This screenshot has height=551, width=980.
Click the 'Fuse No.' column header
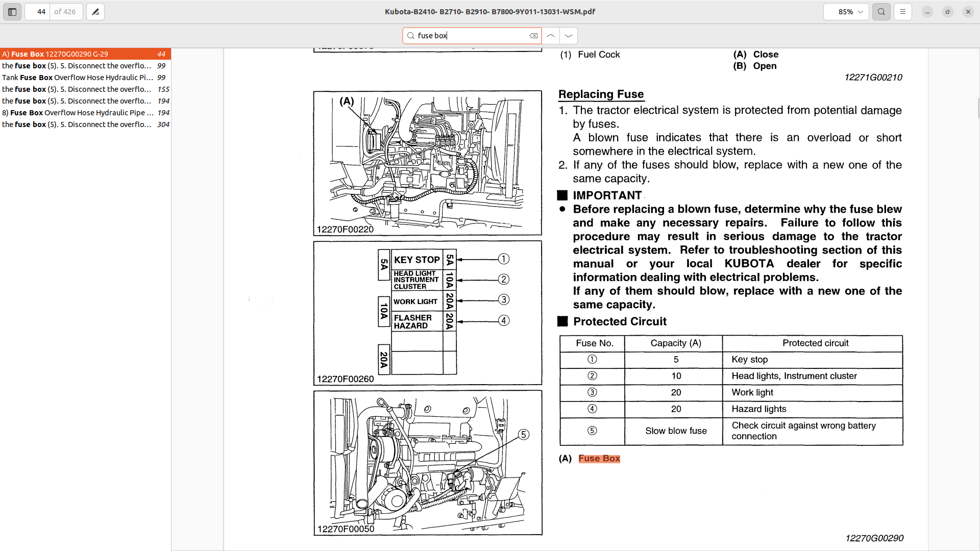[593, 343]
